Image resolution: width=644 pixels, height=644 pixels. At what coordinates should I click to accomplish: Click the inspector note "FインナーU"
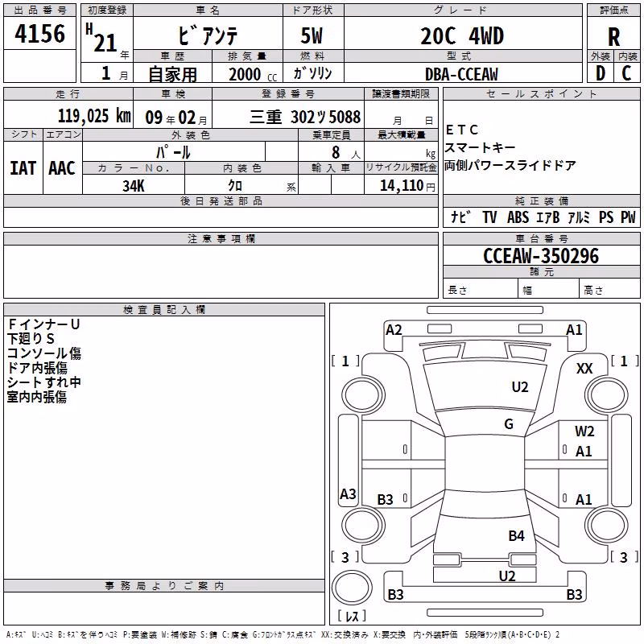pos(43,324)
